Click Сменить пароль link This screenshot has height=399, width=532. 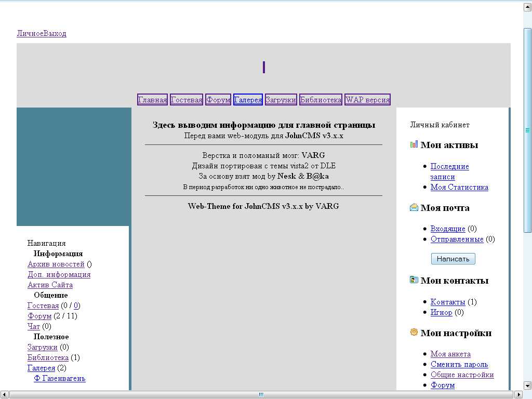[x=459, y=364]
